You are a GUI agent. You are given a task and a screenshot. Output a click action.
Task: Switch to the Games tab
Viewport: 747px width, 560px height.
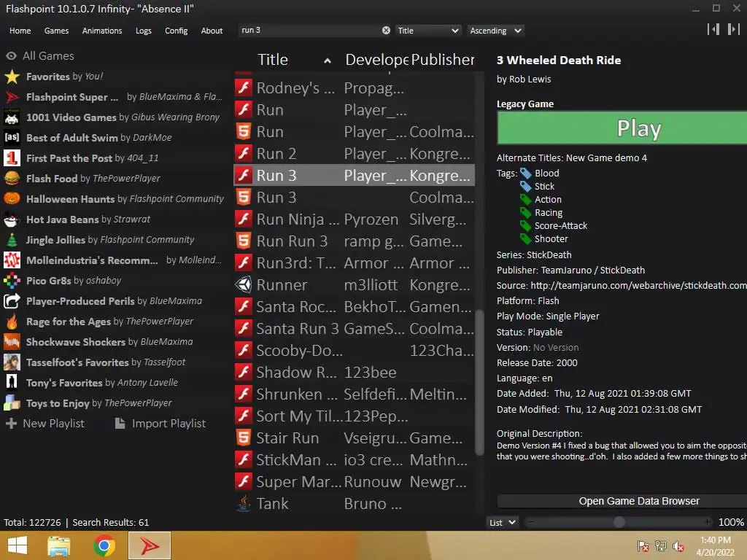(56, 31)
